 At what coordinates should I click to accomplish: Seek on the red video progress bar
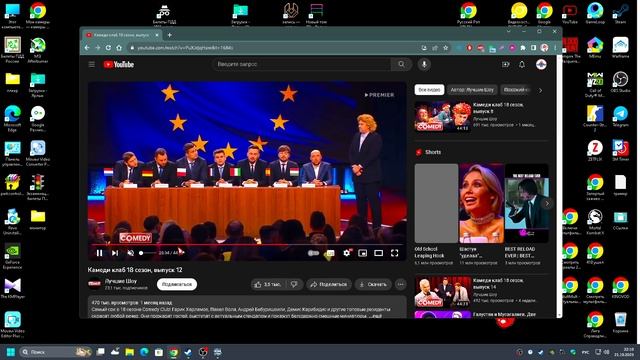point(247,244)
